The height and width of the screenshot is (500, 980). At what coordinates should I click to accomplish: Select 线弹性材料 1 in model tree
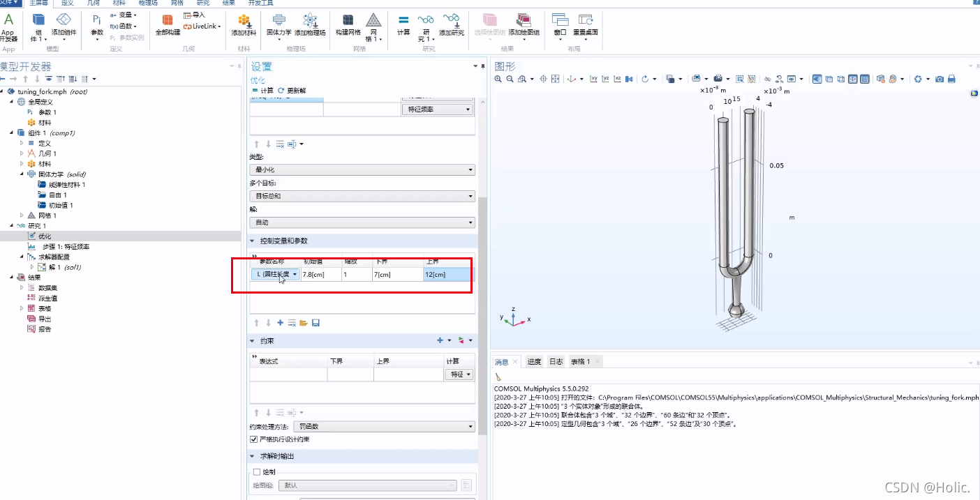coord(67,185)
